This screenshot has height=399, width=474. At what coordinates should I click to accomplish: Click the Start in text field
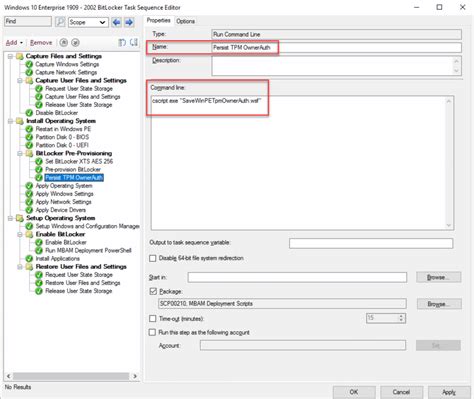coord(297,277)
